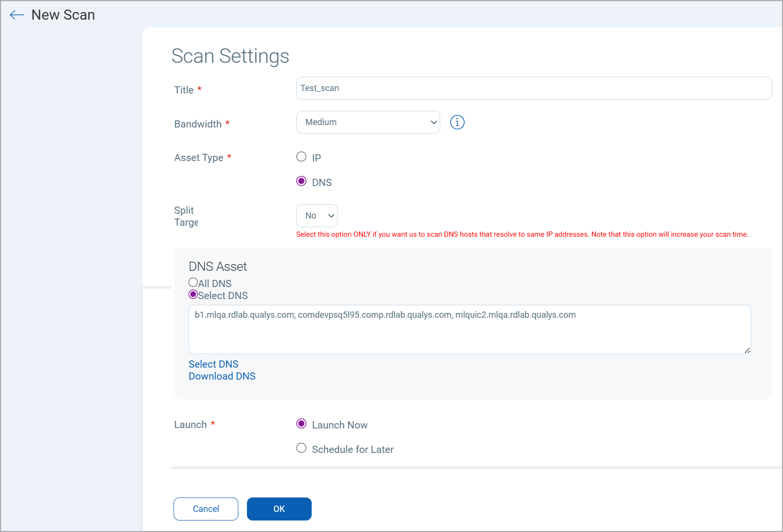Confirm scan settings with OK button
Viewport: 783px width, 532px height.
279,509
